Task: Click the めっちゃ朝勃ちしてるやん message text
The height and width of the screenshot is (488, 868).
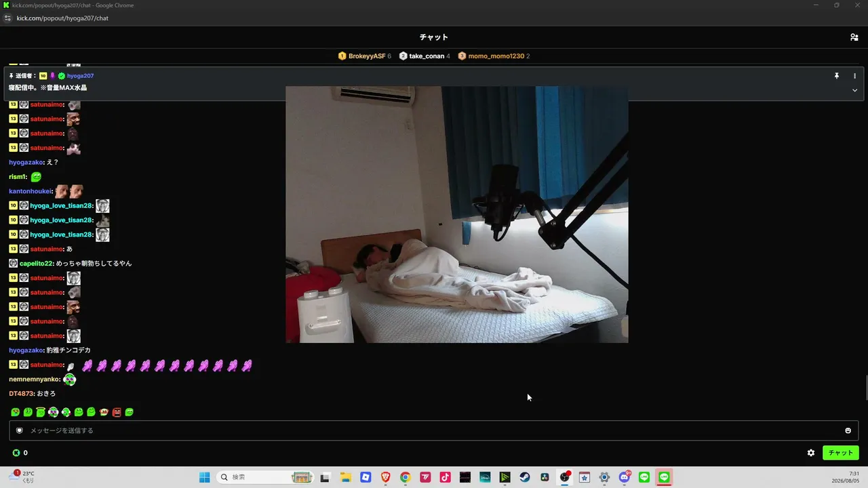Action: click(94, 263)
